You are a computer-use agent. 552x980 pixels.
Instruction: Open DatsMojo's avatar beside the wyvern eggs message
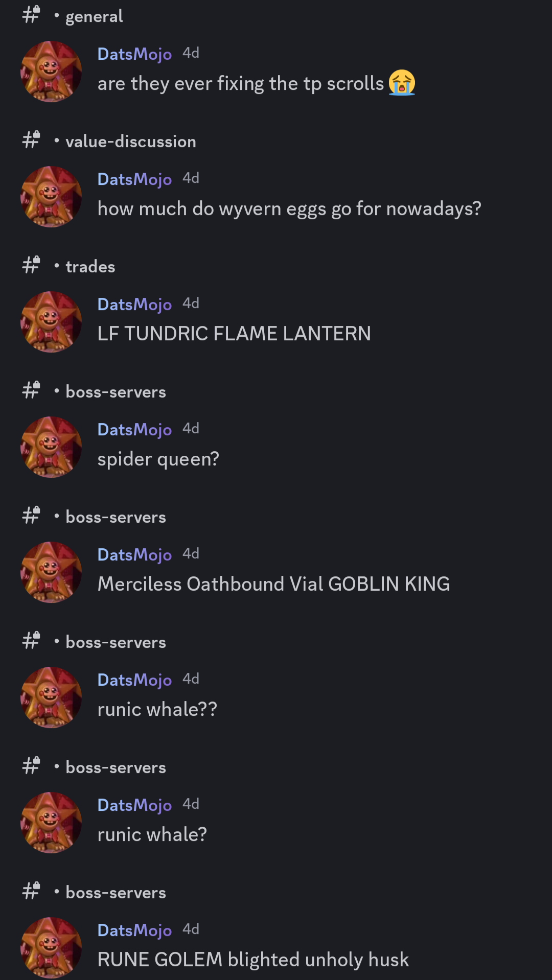pyautogui.click(x=51, y=197)
